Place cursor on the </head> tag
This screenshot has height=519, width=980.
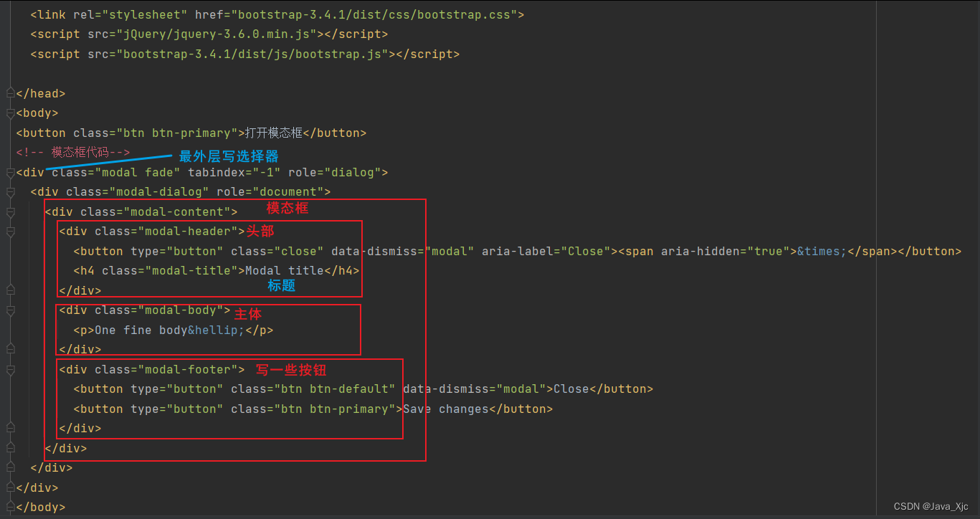tap(41, 93)
